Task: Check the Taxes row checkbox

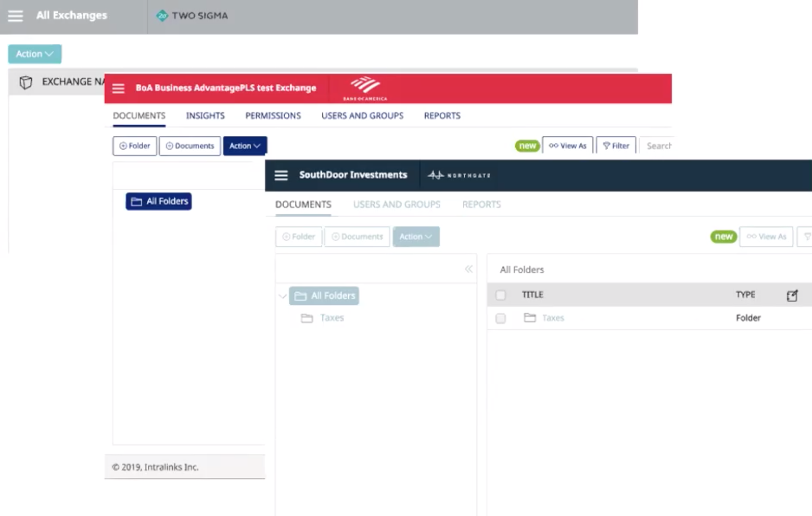Action: [x=501, y=318]
